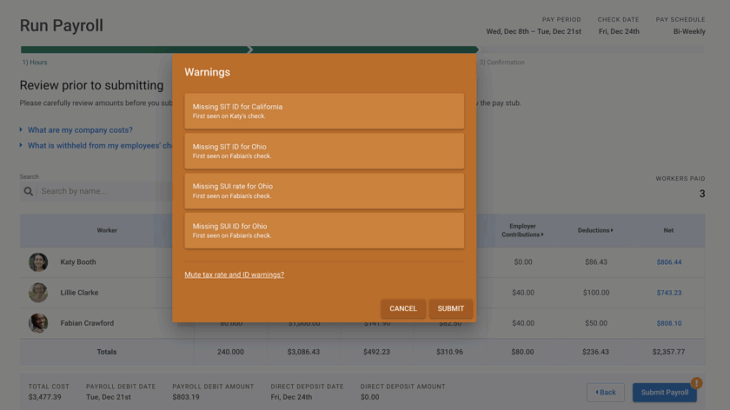Click the green payroll progress bar
The image size is (730, 410).
point(249,49)
